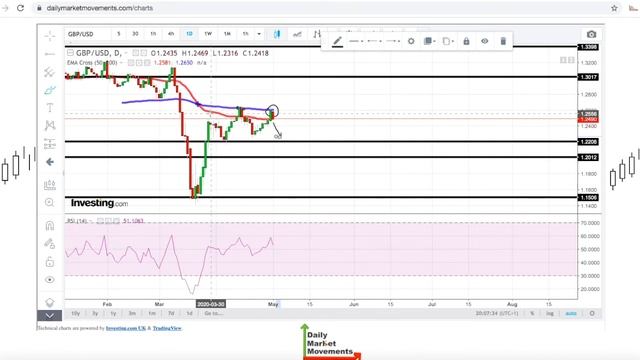Switch to 1M monthly interval
This screenshot has width=640, height=360.
227,34
